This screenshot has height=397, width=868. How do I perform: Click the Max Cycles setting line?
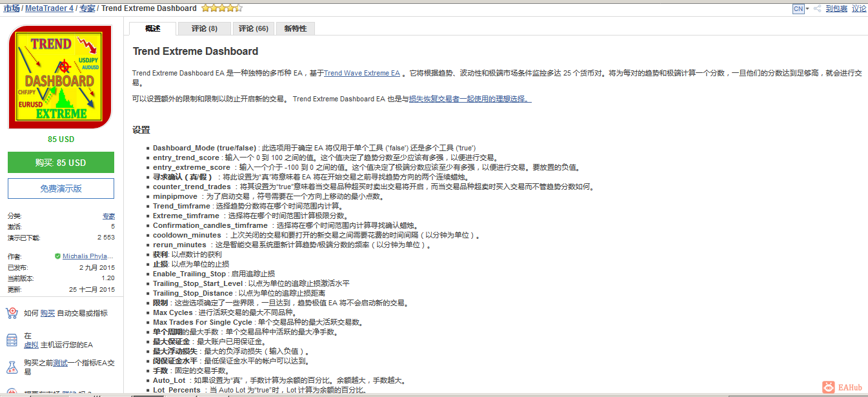224,313
